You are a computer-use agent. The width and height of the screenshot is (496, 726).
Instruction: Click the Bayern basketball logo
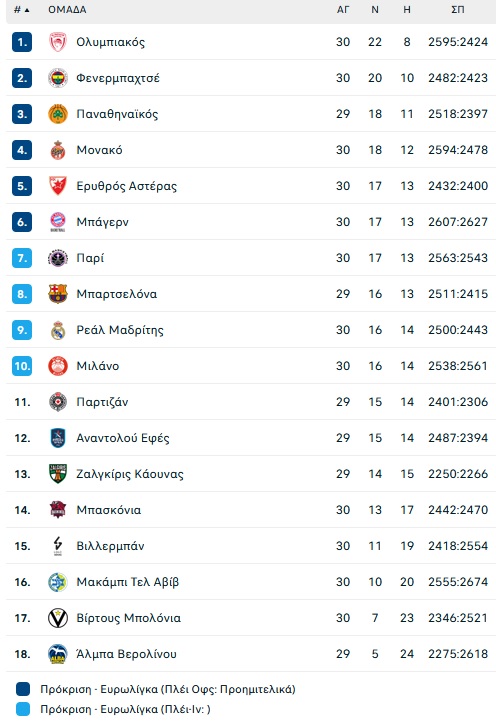[58, 222]
